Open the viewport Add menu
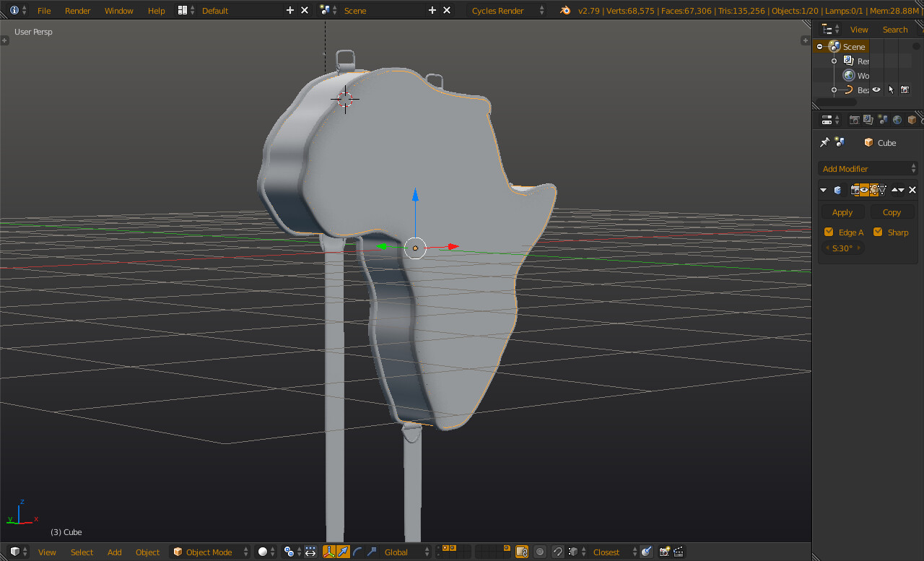Screen dimensions: 924x561 tap(114, 552)
